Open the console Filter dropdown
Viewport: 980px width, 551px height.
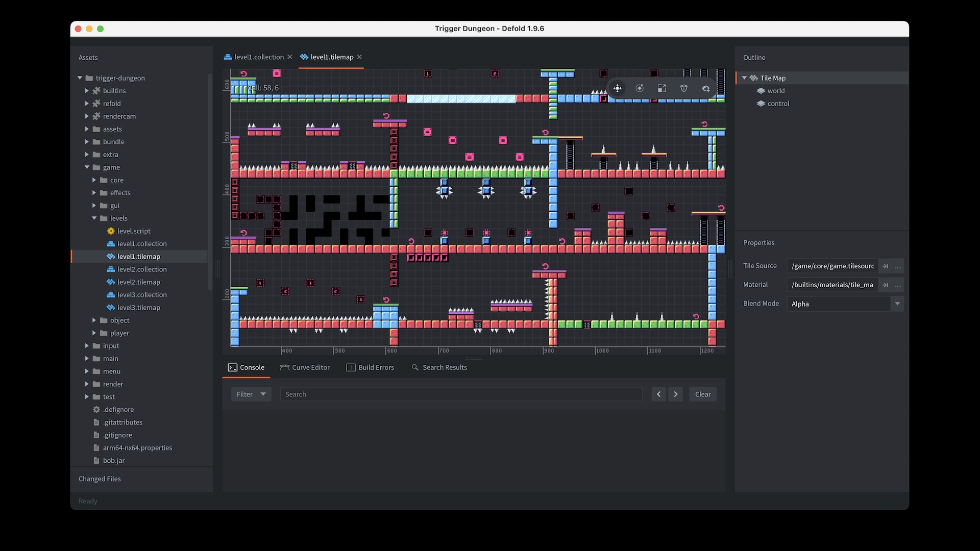251,394
